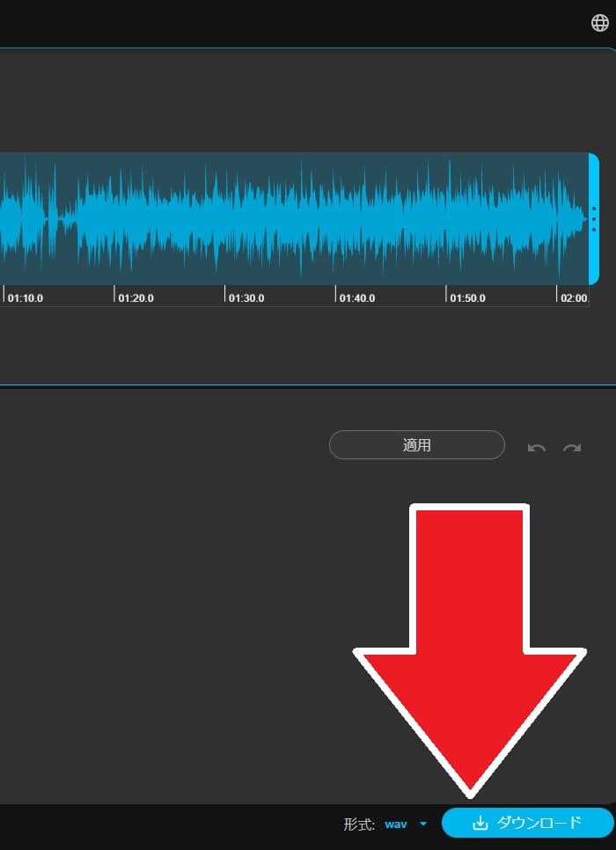This screenshot has height=850, width=616.
Task: Click the download tray icon beside ダウンロード
Action: (480, 823)
